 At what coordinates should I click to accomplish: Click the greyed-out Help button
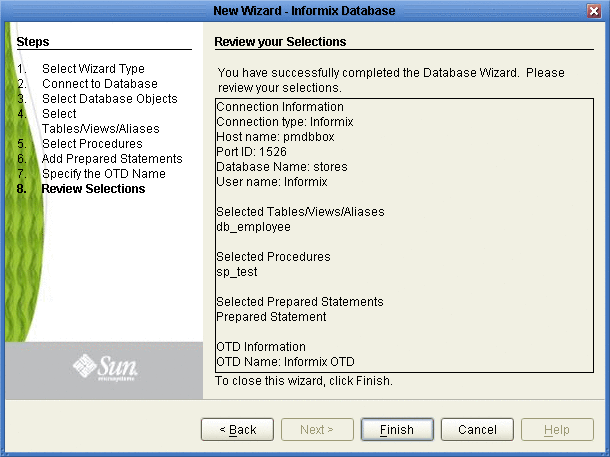(557, 429)
